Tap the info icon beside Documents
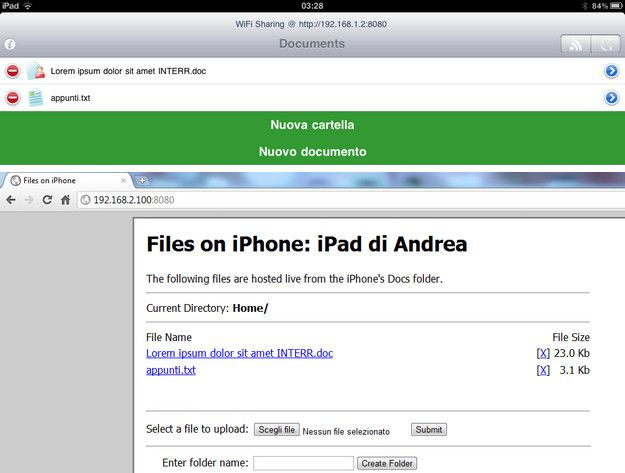This screenshot has height=473, width=625. click(x=10, y=44)
